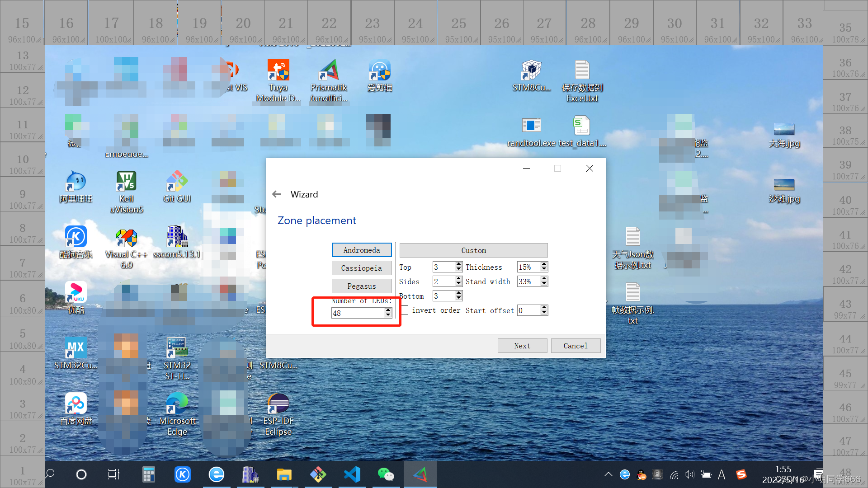Open WeChat from the taskbar

click(x=386, y=474)
